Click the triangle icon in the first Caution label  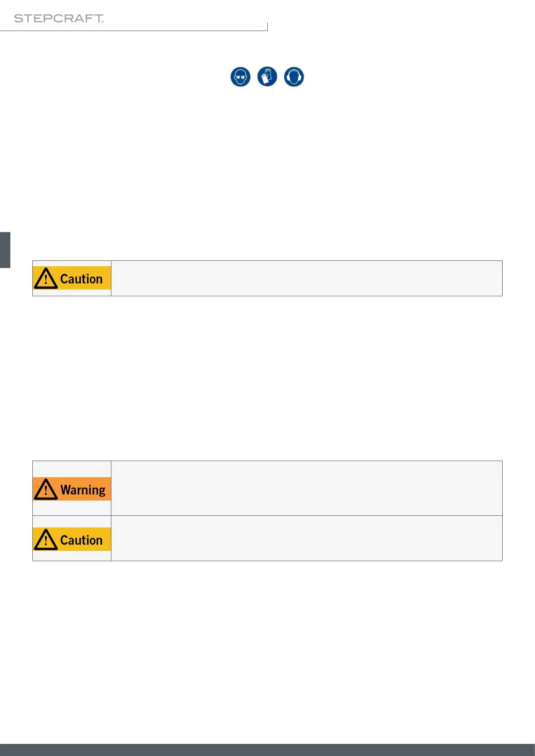click(x=45, y=279)
